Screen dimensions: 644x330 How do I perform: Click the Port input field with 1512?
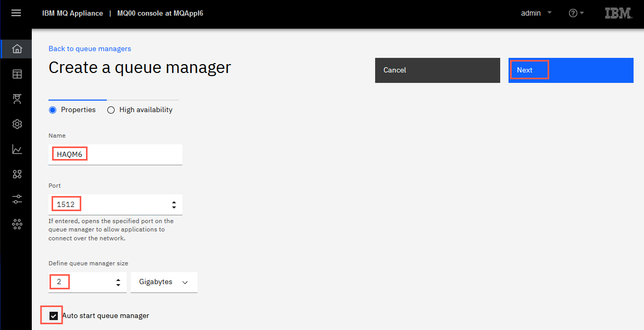[115, 204]
